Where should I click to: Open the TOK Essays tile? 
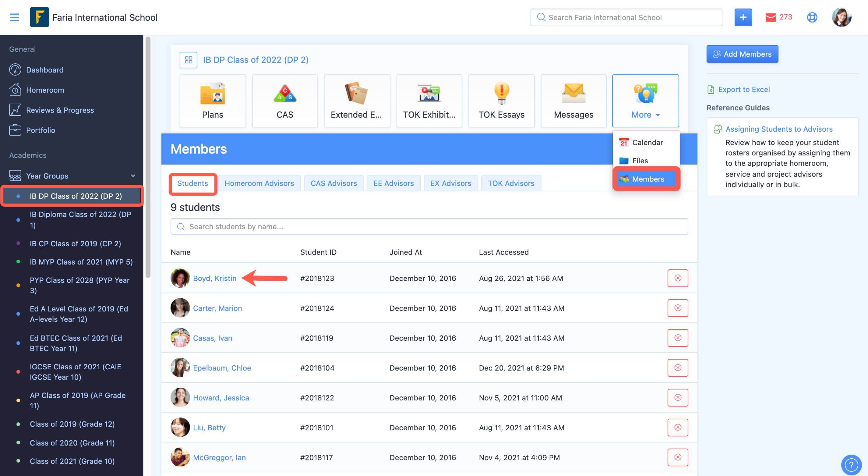pos(501,101)
